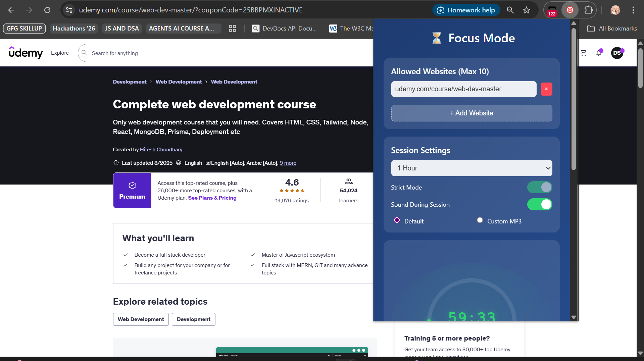Open Udemy notifications bell

point(599,53)
